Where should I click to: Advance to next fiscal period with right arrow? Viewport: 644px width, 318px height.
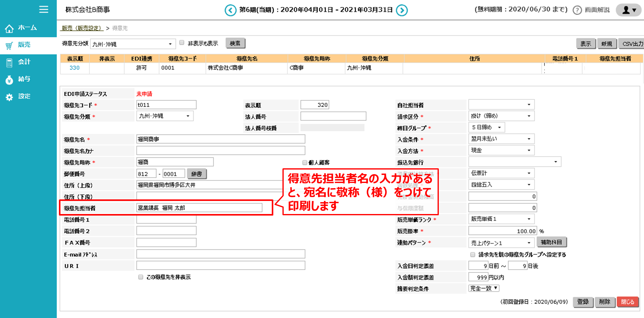[402, 10]
